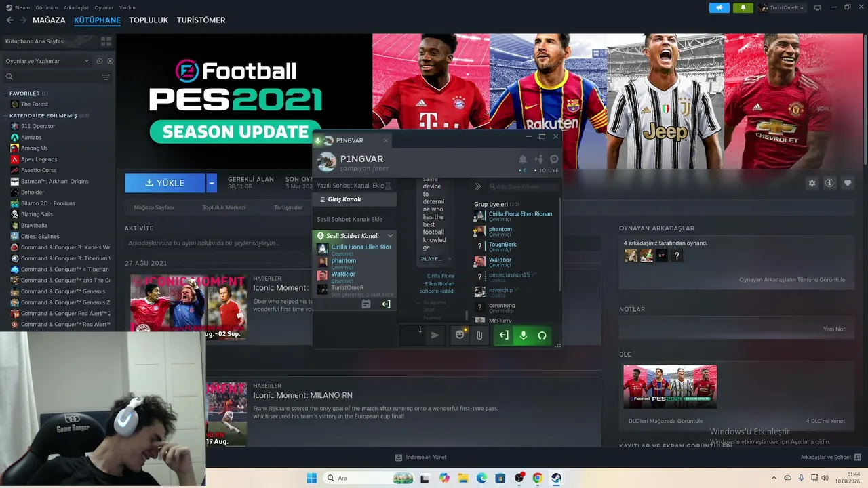This screenshot has width=868, height=488.
Task: Click the PES 2021 DLC thumbnail
Action: click(670, 387)
